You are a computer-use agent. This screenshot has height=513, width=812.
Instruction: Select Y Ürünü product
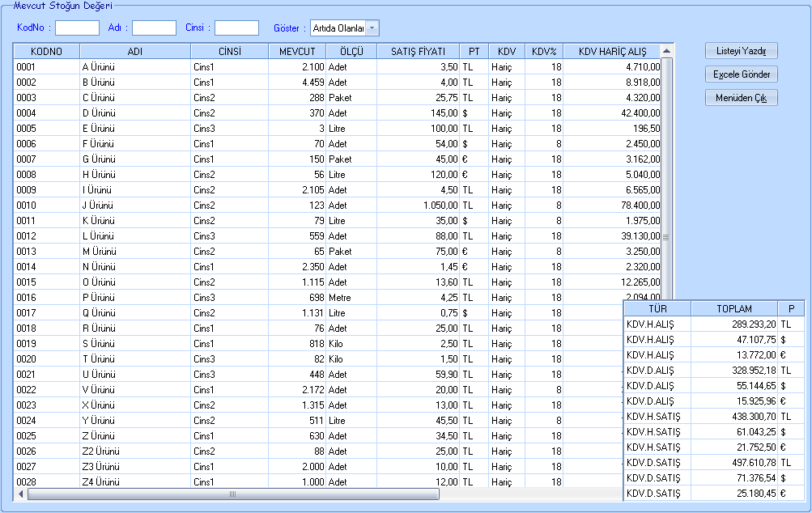tap(99, 421)
